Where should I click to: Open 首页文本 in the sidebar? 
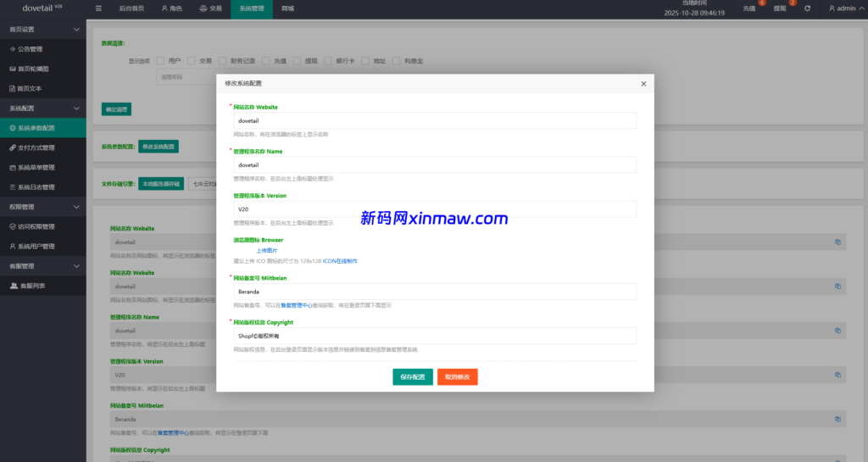tap(43, 88)
